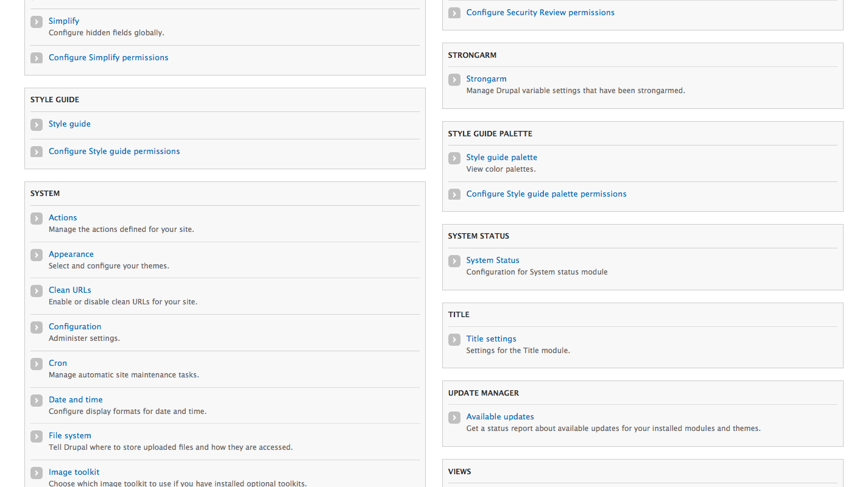Click the STYLE GUIDE section heading

[x=55, y=100]
